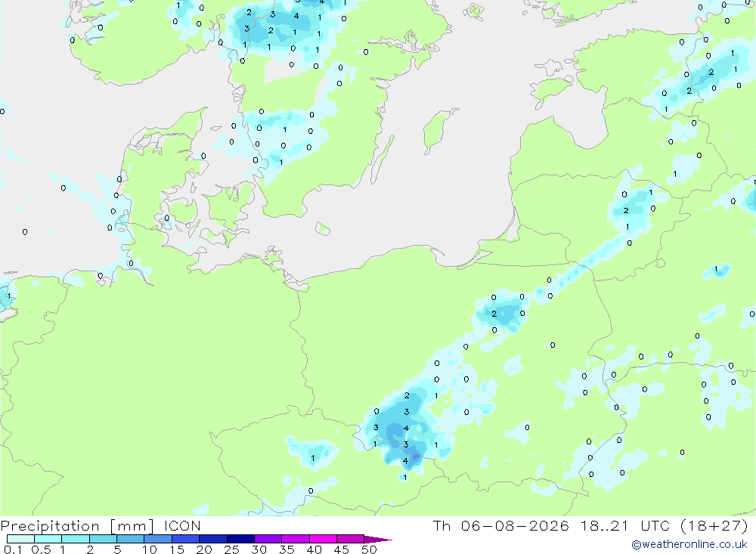Click the legend label '10'

(150, 549)
